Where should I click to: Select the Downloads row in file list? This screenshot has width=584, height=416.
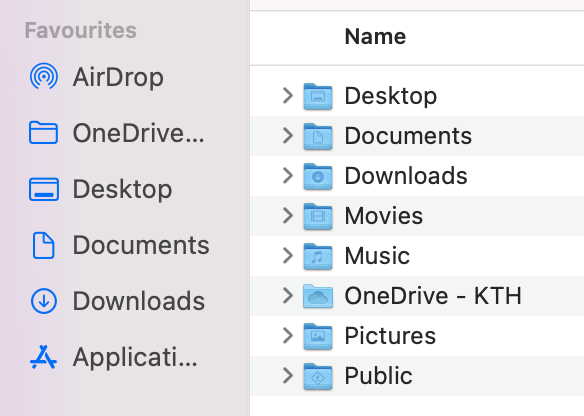coord(417,176)
